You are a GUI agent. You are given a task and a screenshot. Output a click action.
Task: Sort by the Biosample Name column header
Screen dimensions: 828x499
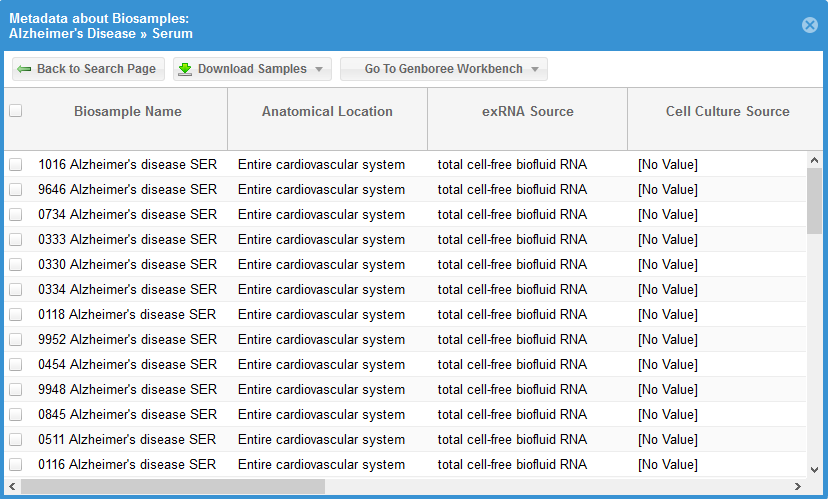(x=128, y=112)
